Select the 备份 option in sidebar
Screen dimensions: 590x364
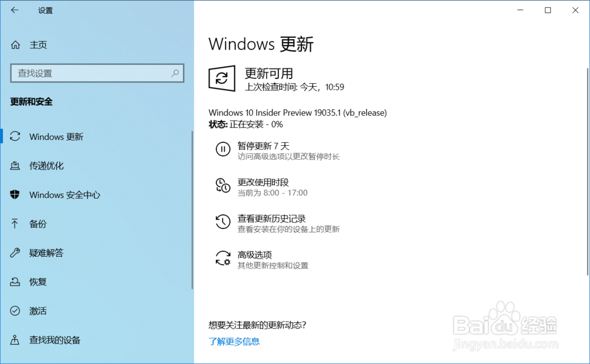(x=38, y=224)
